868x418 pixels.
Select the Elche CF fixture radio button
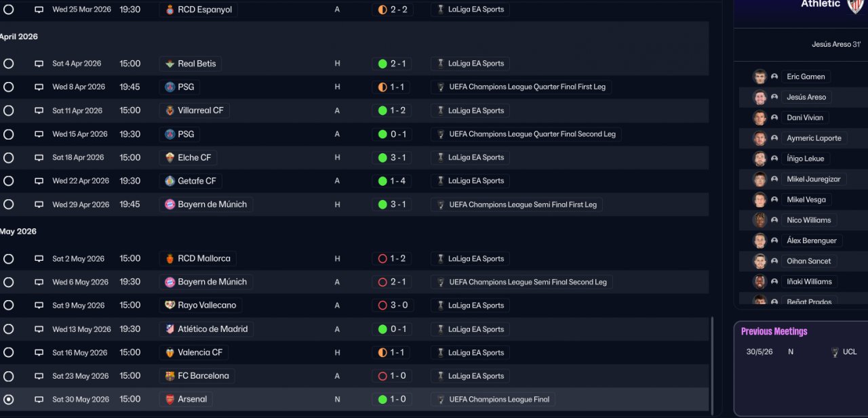click(x=8, y=158)
